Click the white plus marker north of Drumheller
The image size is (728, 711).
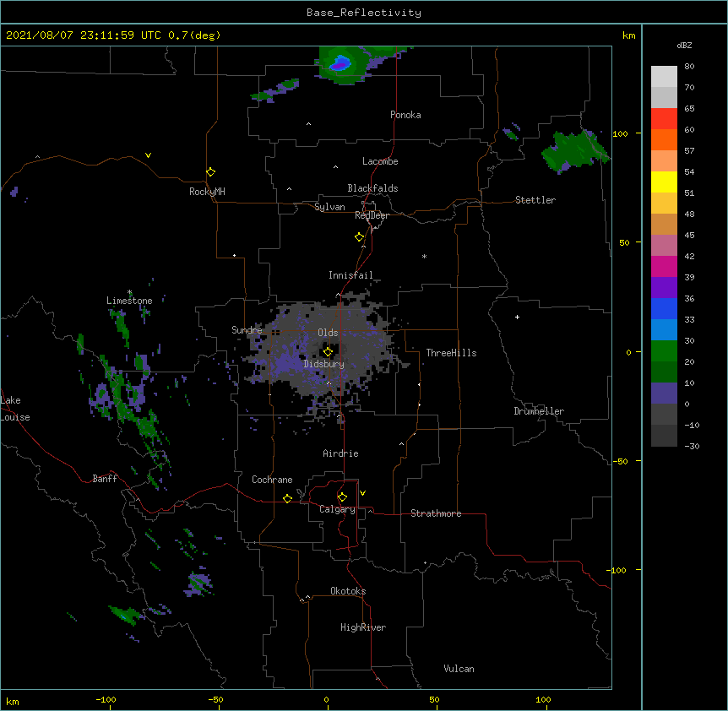(517, 317)
